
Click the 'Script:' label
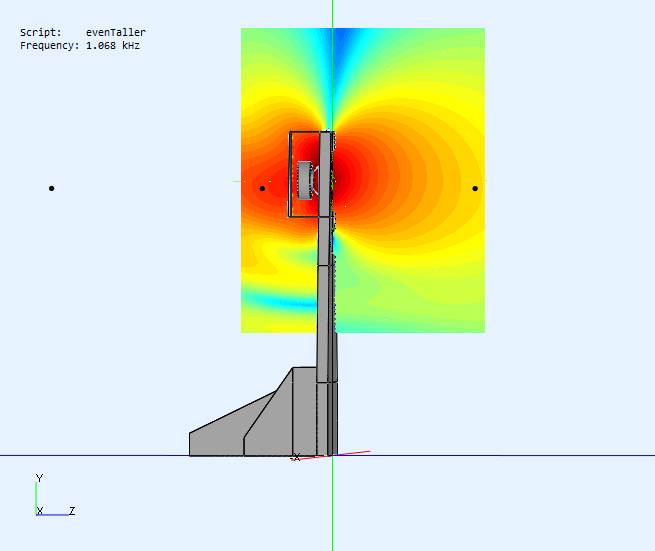pos(41,32)
